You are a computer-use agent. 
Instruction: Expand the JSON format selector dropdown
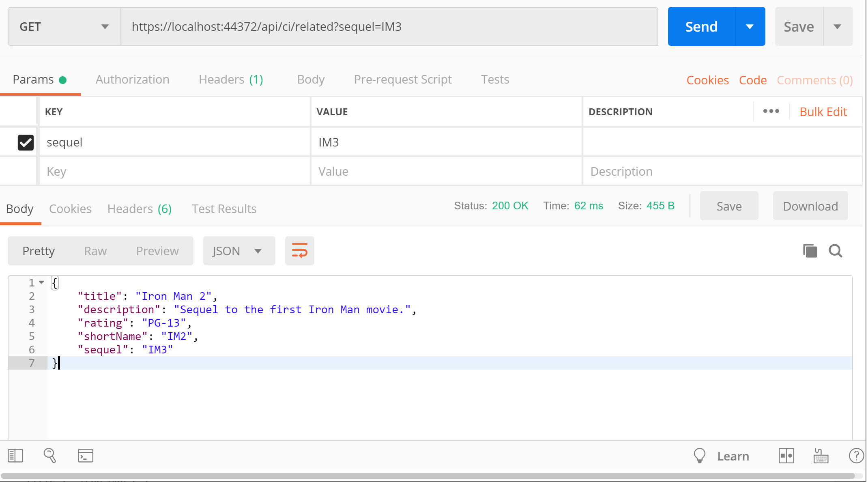(x=258, y=250)
